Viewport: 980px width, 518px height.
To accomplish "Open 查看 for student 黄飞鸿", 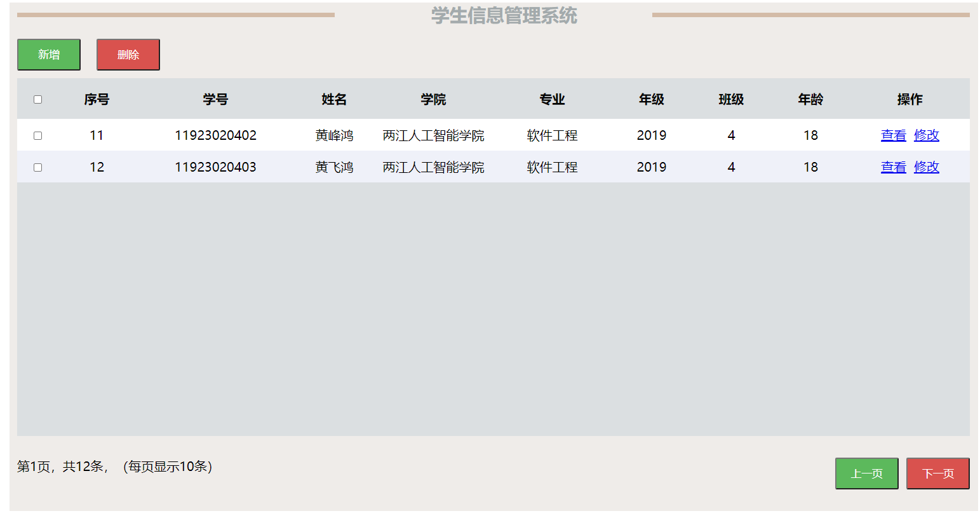I will point(893,167).
